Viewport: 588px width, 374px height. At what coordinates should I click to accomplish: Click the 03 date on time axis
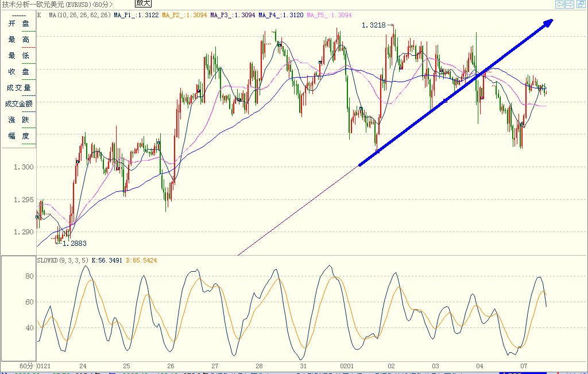[435, 366]
